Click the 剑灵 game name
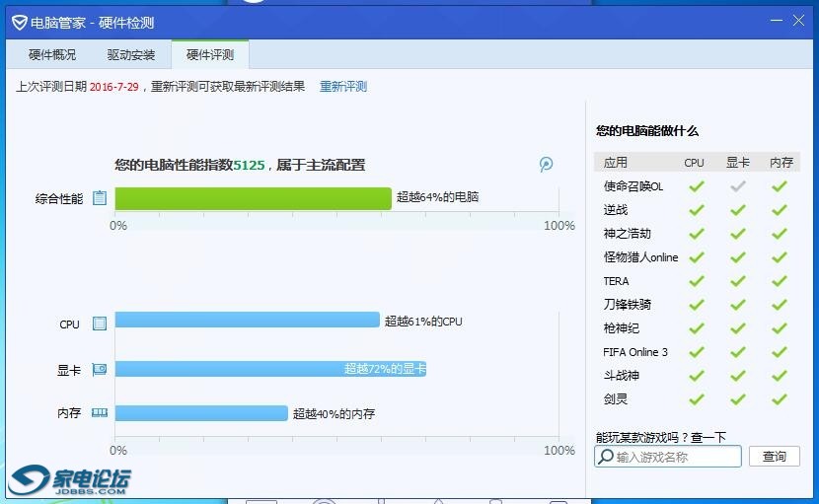The width and height of the screenshot is (819, 504). pyautogui.click(x=616, y=399)
